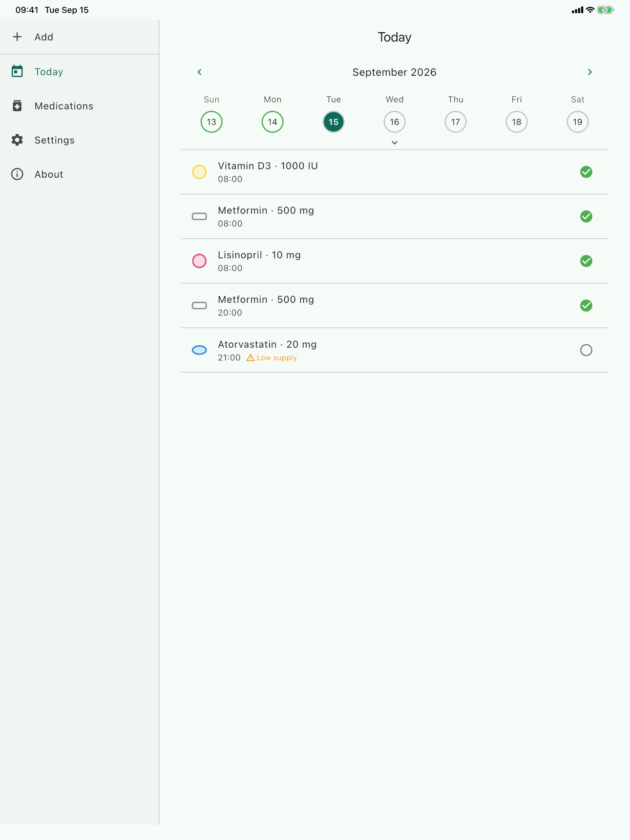Click pink Lisinopril pill icon
The image size is (630, 840).
[x=199, y=261]
